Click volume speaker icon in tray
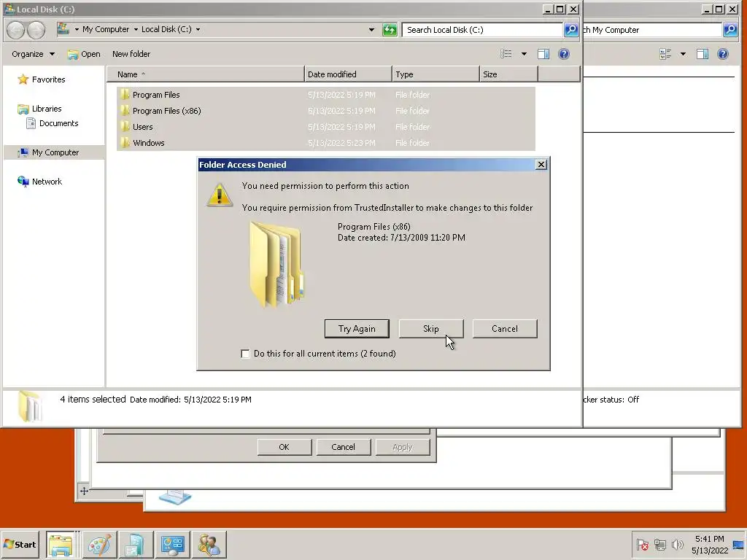Screen dimensions: 747x560 point(677,544)
